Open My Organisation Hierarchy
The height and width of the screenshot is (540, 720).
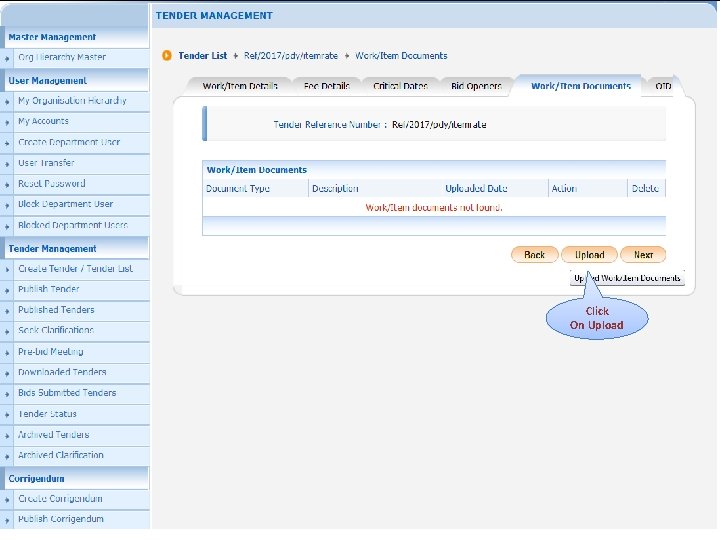click(72, 101)
